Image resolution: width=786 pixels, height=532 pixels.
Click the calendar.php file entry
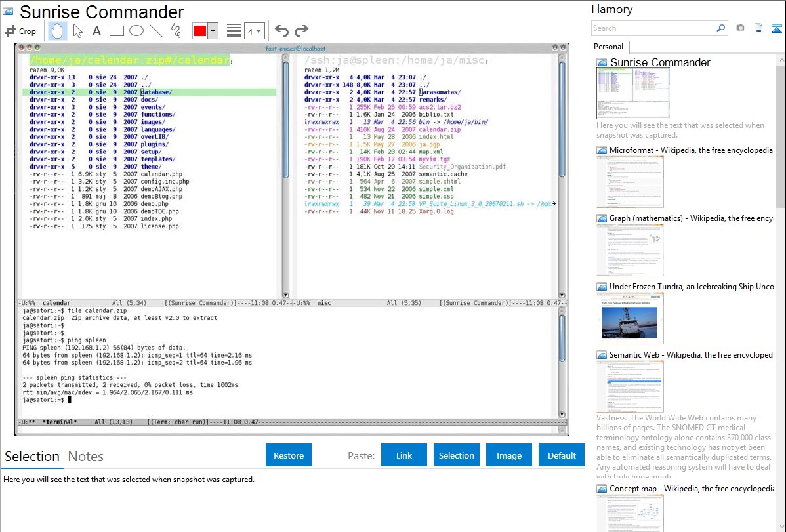click(x=161, y=174)
